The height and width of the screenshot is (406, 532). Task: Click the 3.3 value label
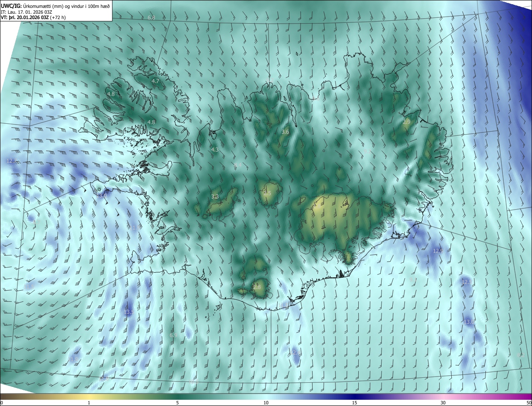point(215,197)
